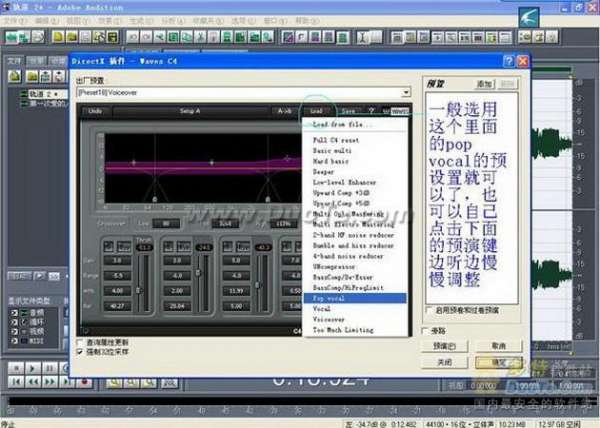Screen dimensions: 600x428
Task: Click the Play transport button
Action: pos(33,368)
